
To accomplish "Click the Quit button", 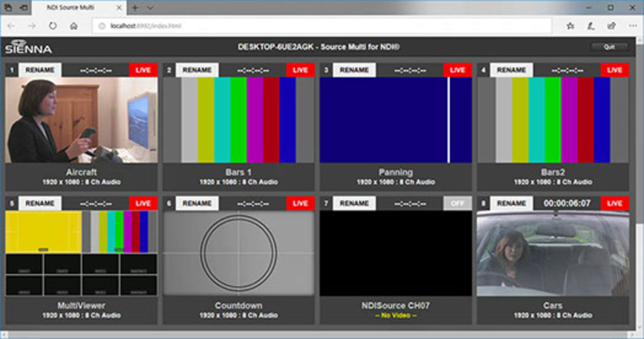I will point(609,47).
